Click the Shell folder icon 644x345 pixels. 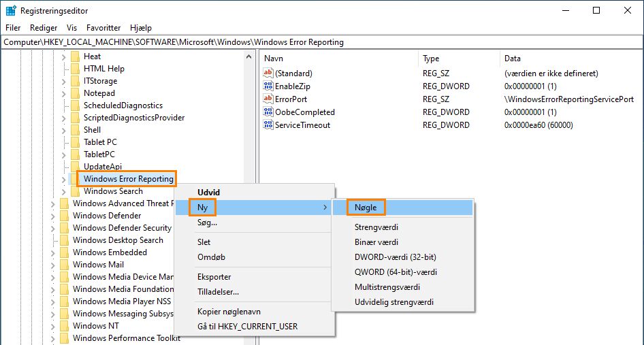click(75, 130)
